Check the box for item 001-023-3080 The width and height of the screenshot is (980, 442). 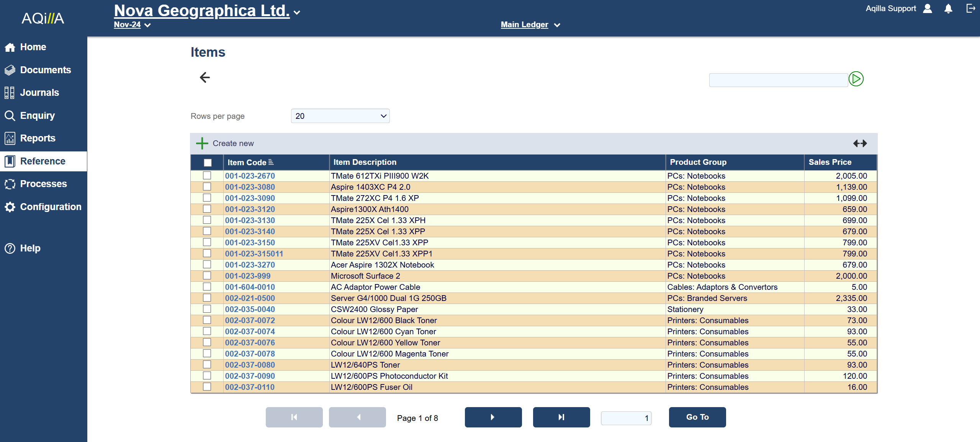coord(207,187)
